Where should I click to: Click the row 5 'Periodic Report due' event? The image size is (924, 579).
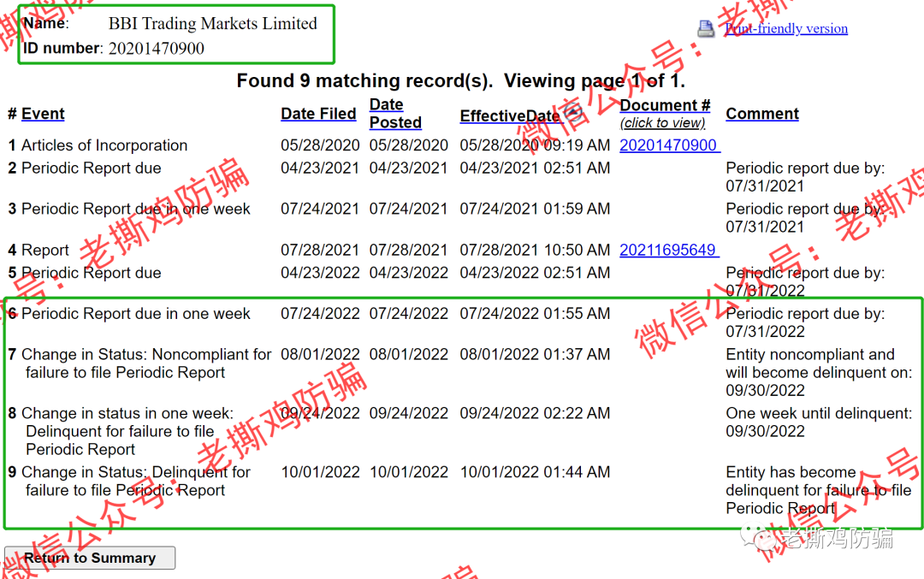[x=92, y=273]
